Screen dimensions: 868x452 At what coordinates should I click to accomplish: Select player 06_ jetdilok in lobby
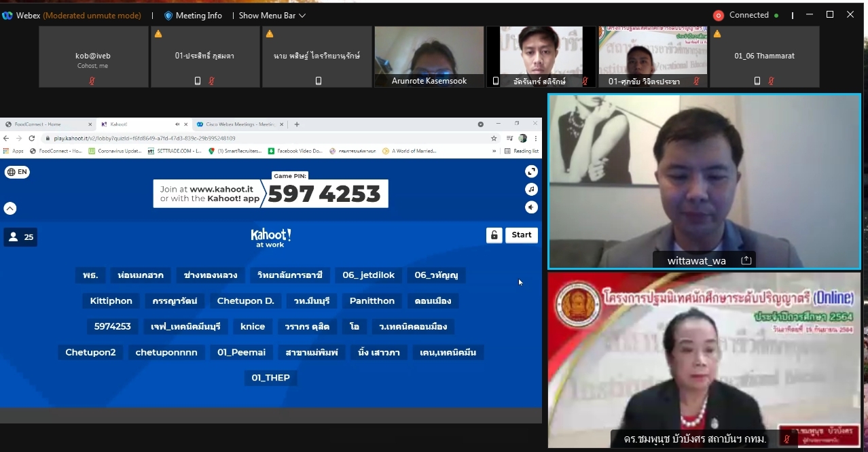[x=368, y=275]
